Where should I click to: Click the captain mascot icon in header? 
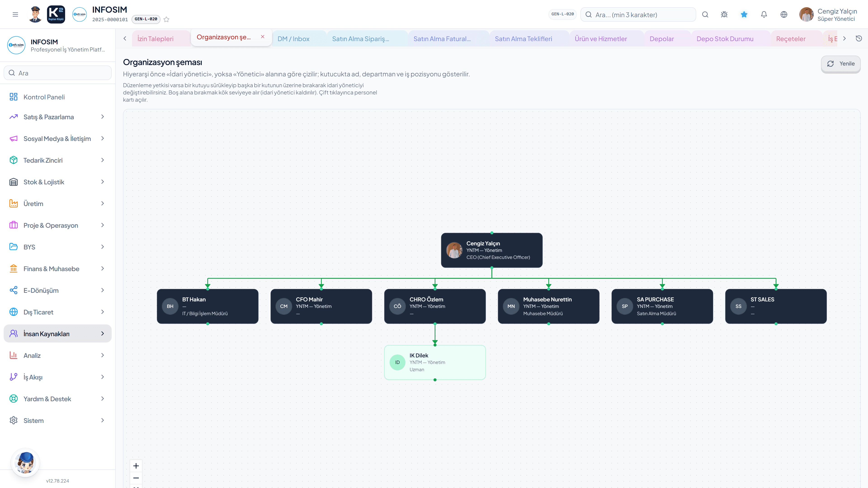pyautogui.click(x=35, y=14)
